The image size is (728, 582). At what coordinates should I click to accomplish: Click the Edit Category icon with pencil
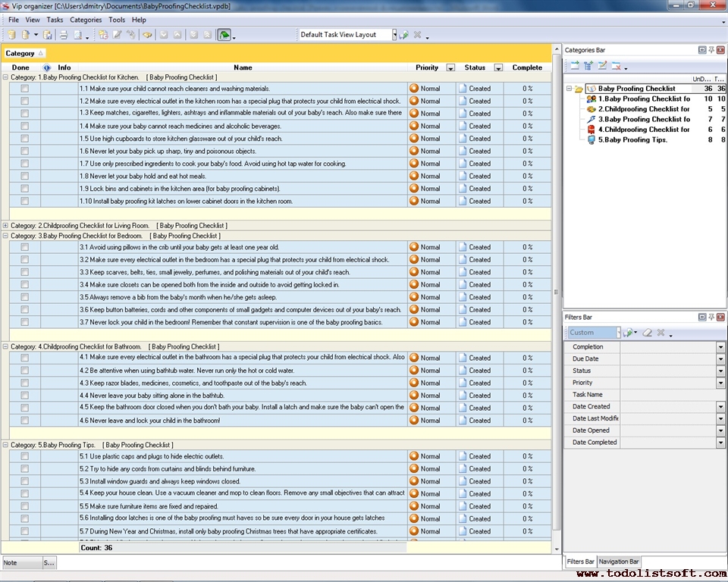(x=602, y=66)
